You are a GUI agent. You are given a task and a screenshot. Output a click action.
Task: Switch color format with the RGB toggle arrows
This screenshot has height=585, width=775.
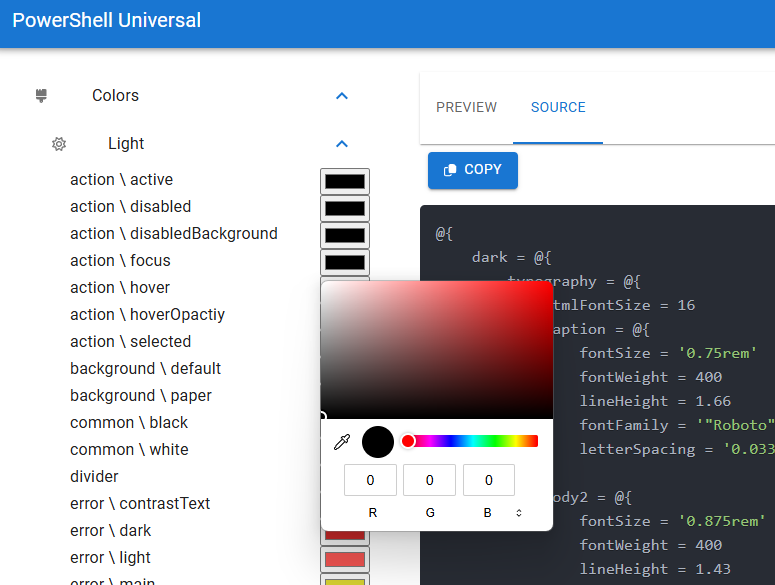click(518, 513)
